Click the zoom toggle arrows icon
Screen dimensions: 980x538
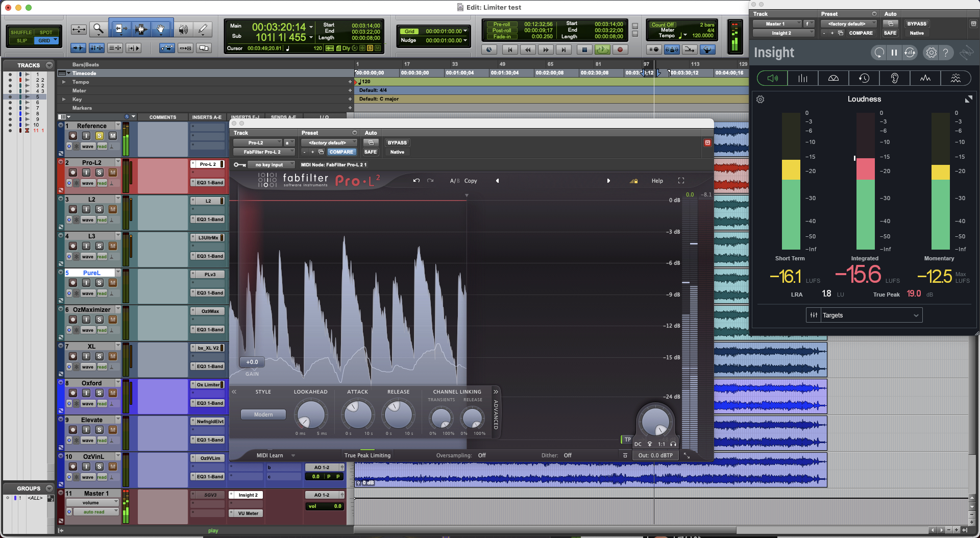tap(79, 29)
